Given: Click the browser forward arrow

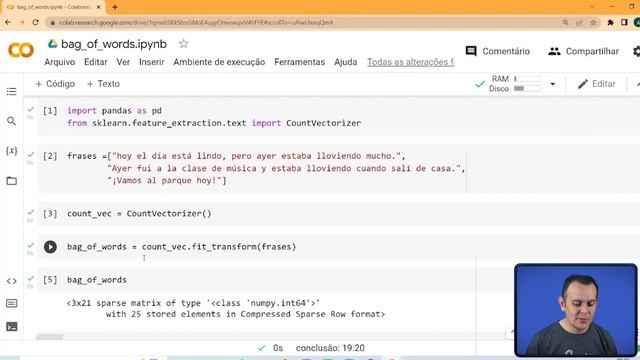Looking at the screenshot, I should 22,22.
